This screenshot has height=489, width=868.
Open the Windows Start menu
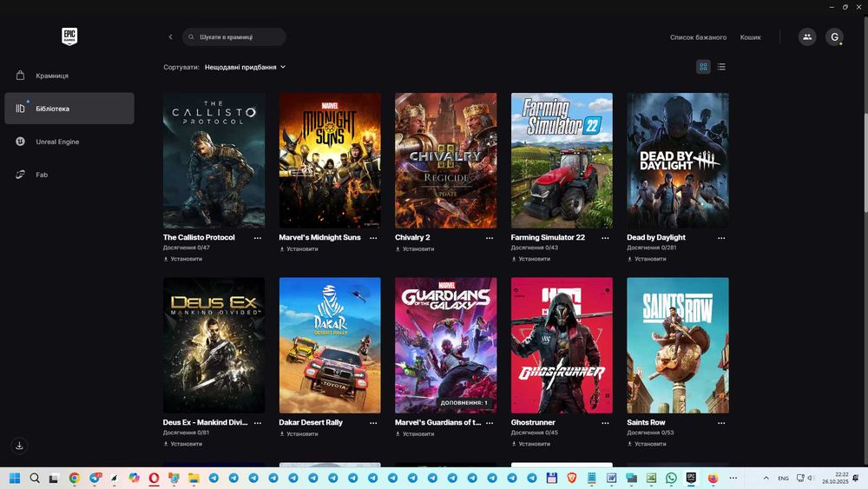click(15, 478)
